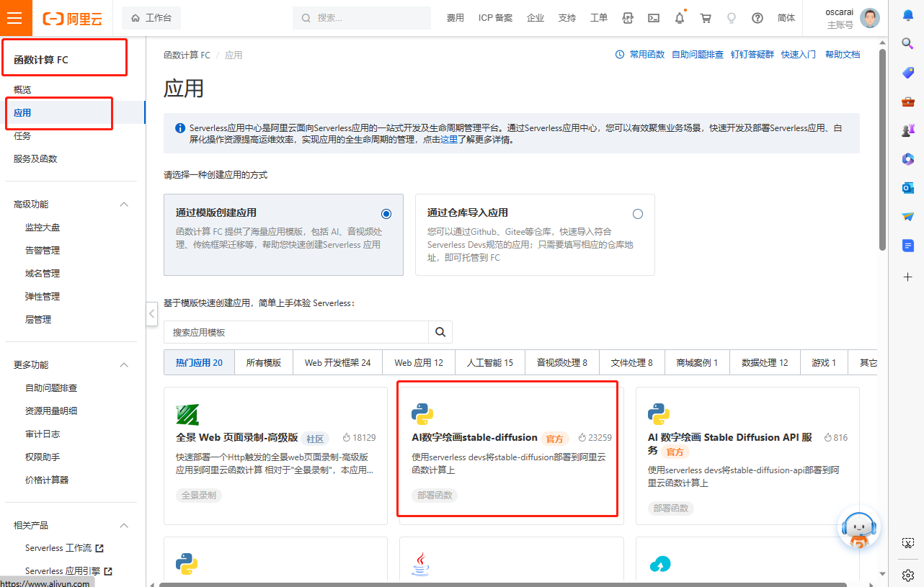The height and width of the screenshot is (587, 924).
Task: Open 钉钉答疑群 link
Action: point(752,55)
